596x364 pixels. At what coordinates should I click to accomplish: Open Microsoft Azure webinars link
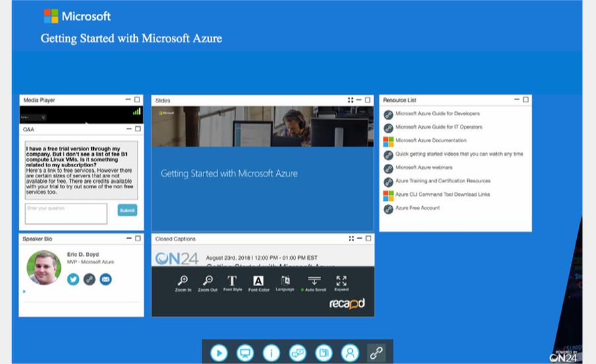pos(424,167)
